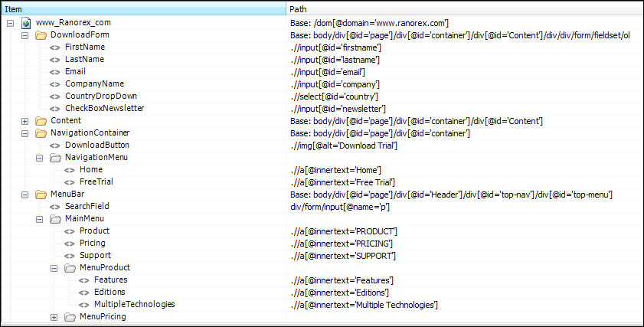Screen dimensions: 644x327
Task: Click the DownloadForm folder icon
Action: coord(41,35)
